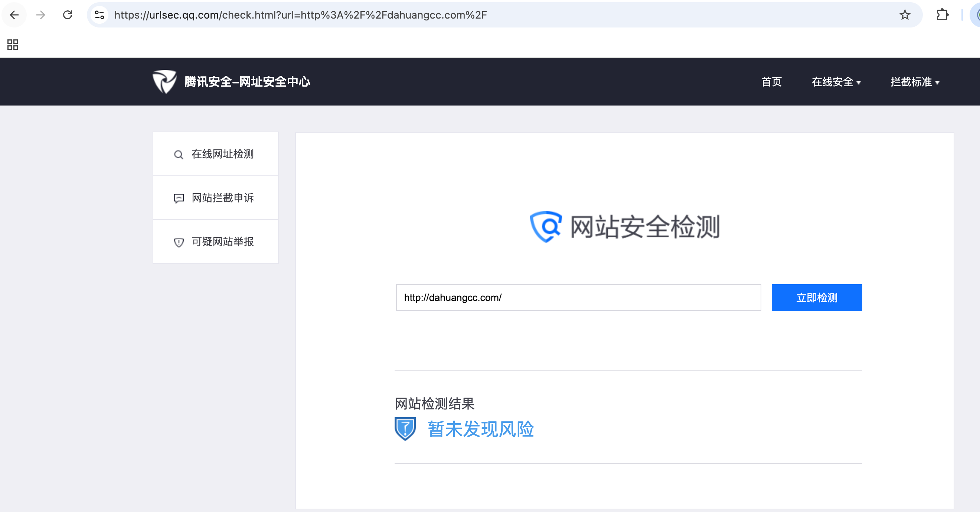The width and height of the screenshot is (980, 512).
Task: Click the URL input field with dahuangcc.com
Action: pyautogui.click(x=578, y=298)
